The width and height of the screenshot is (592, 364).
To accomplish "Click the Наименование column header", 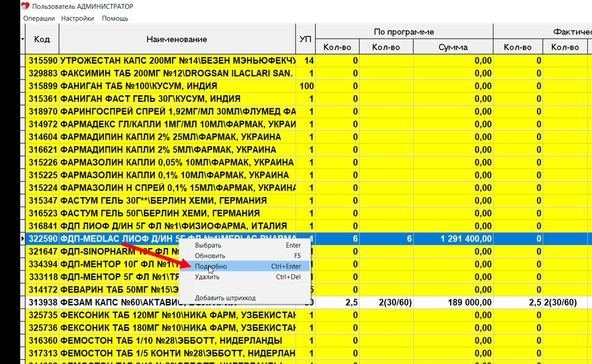I will pos(176,40).
